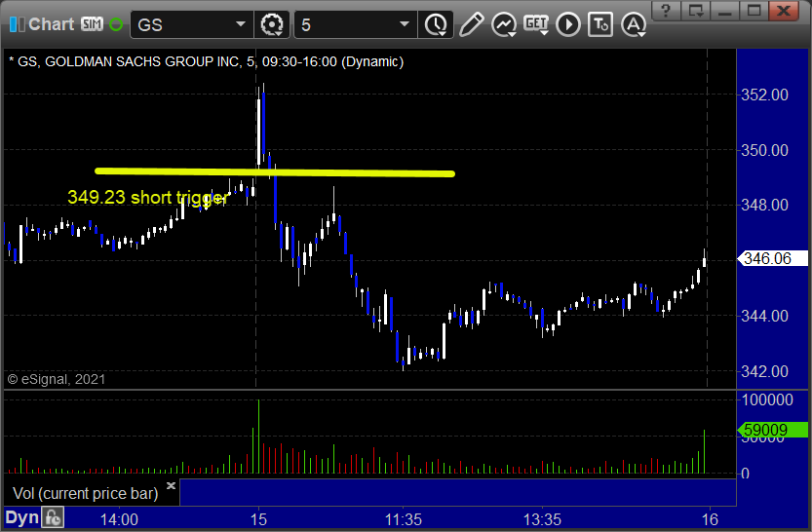The width and height of the screenshot is (812, 532).
Task: Maximize the chart window
Action: coord(754,11)
